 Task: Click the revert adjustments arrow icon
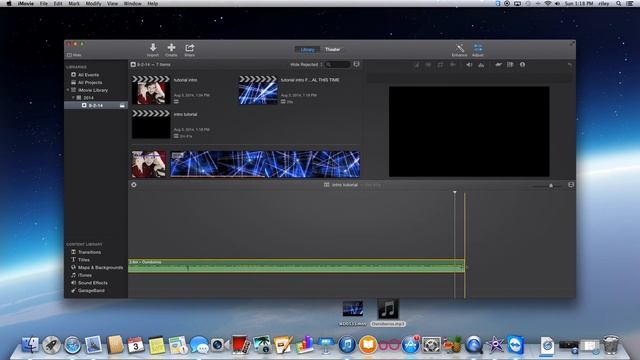point(570,64)
